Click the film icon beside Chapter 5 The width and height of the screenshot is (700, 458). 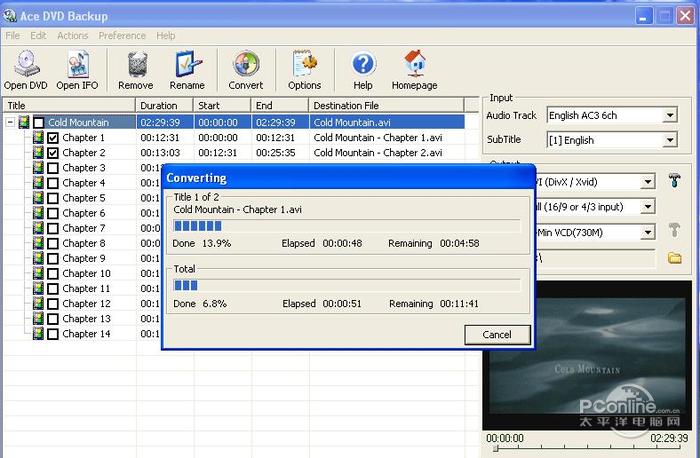tap(38, 198)
